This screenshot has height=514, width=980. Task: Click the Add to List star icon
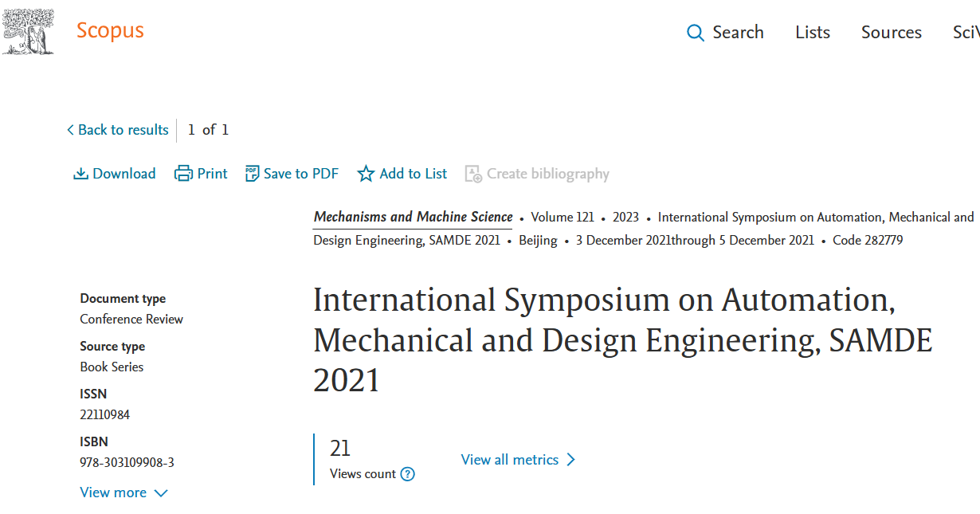pyautogui.click(x=366, y=174)
